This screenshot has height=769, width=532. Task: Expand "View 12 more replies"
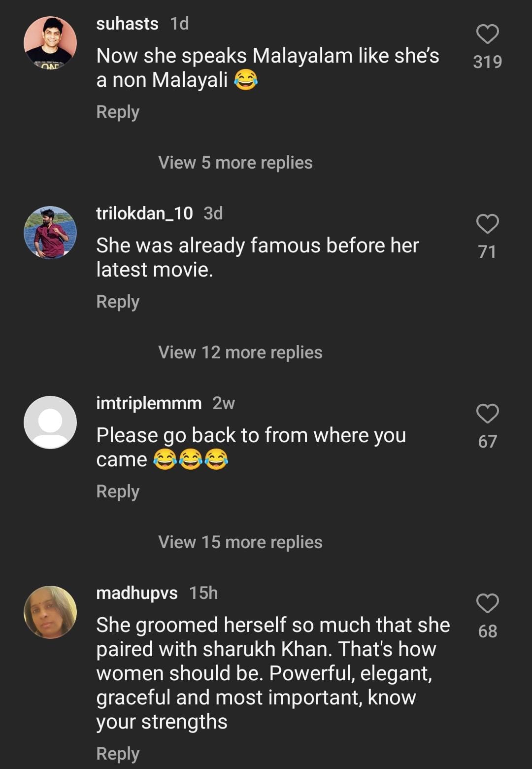coord(240,352)
